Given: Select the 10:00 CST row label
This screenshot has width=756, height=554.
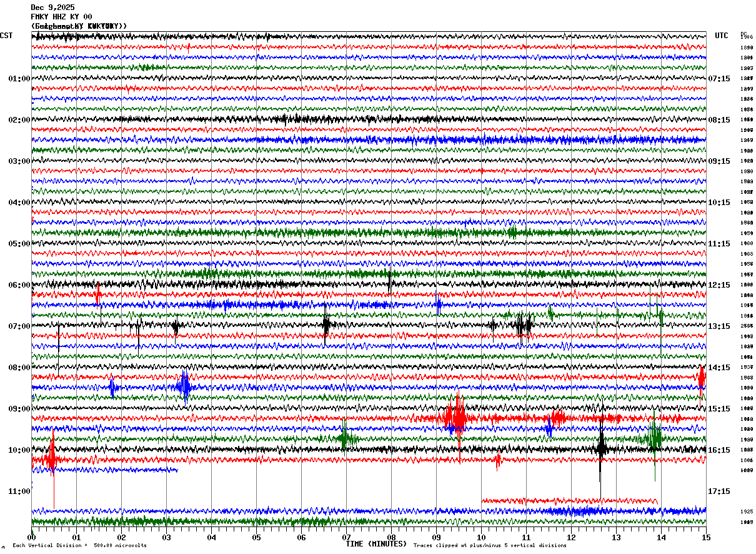Looking at the screenshot, I should (x=19, y=450).
